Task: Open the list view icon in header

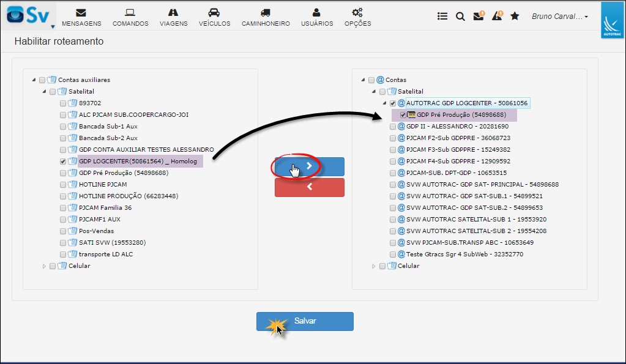Action: tap(442, 17)
